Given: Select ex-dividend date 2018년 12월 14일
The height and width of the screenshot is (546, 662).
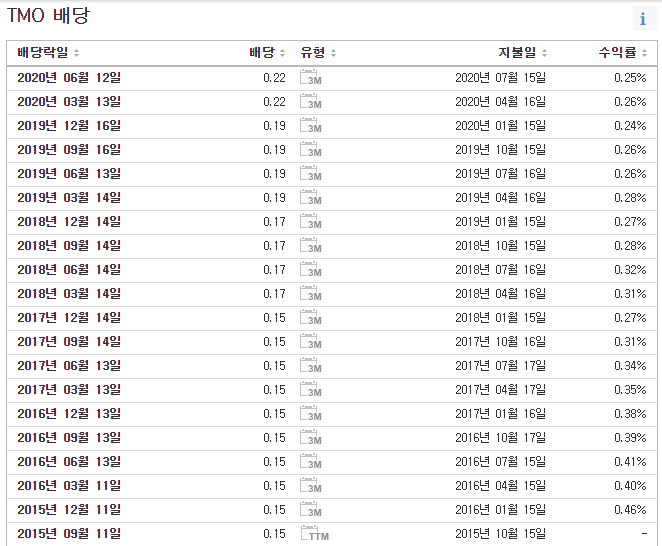Looking at the screenshot, I should click(69, 222).
